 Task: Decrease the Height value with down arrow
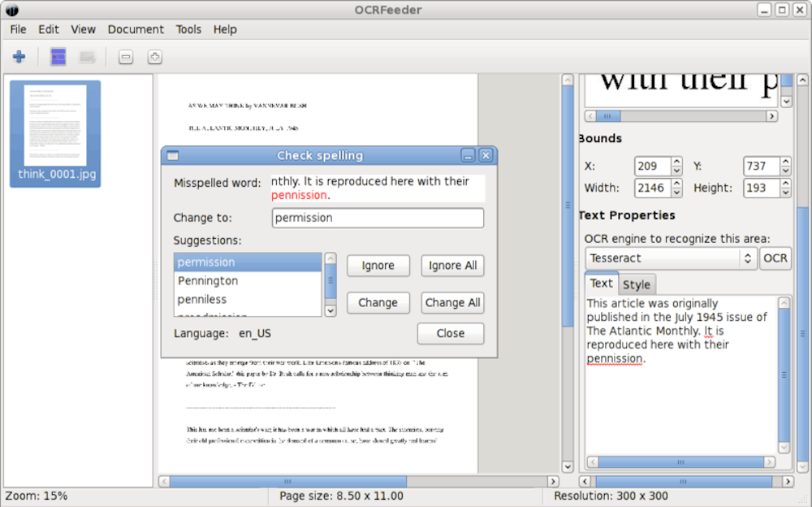point(785,193)
